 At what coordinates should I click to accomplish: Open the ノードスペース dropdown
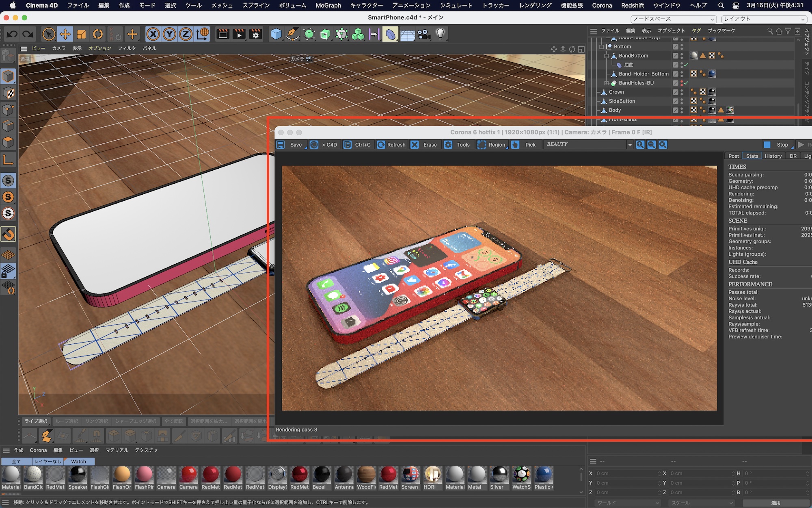[x=674, y=19]
